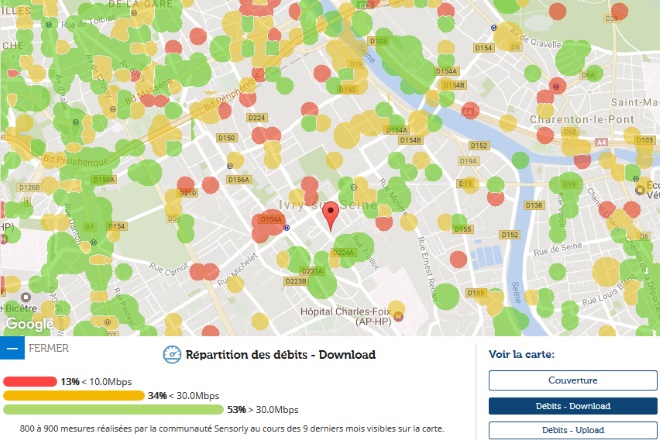Click the D152 road badge near Charenton-le-Pont
The image size is (660, 441).
pyautogui.click(x=479, y=146)
